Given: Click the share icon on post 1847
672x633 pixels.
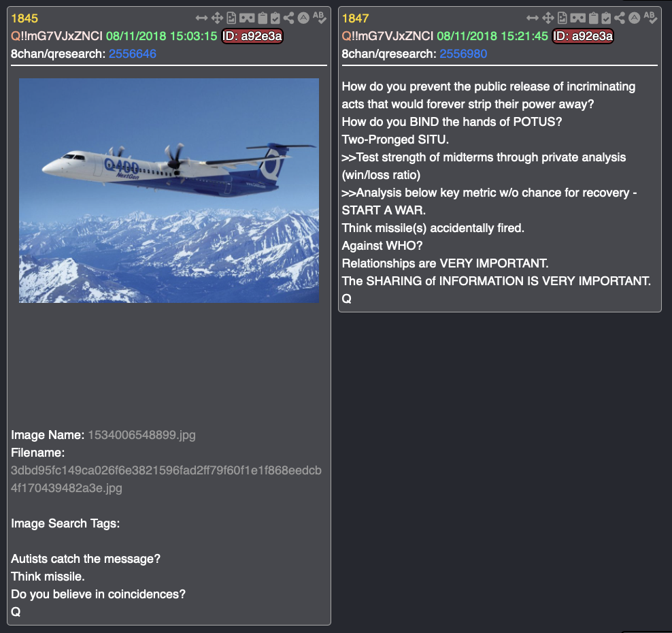Looking at the screenshot, I should click(619, 18).
